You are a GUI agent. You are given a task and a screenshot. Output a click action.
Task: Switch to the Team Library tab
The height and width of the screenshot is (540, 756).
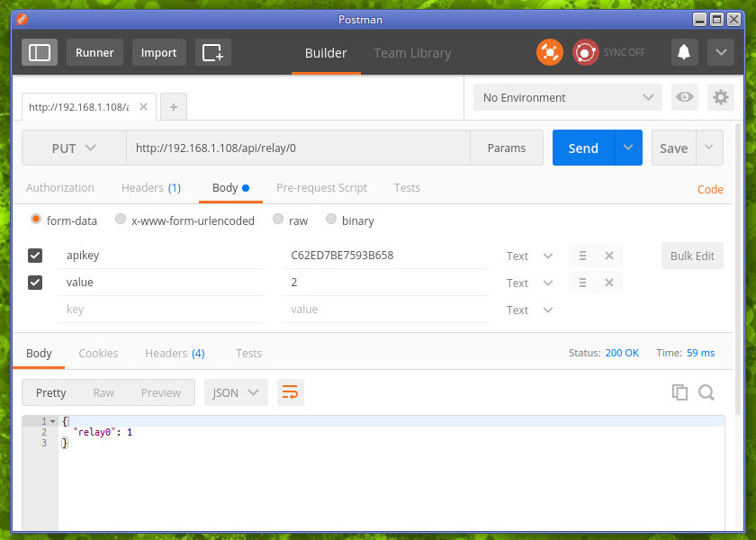pyautogui.click(x=413, y=52)
